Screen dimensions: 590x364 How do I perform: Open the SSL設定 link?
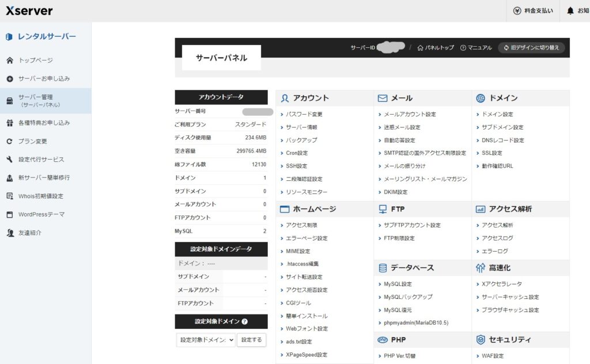click(x=492, y=153)
